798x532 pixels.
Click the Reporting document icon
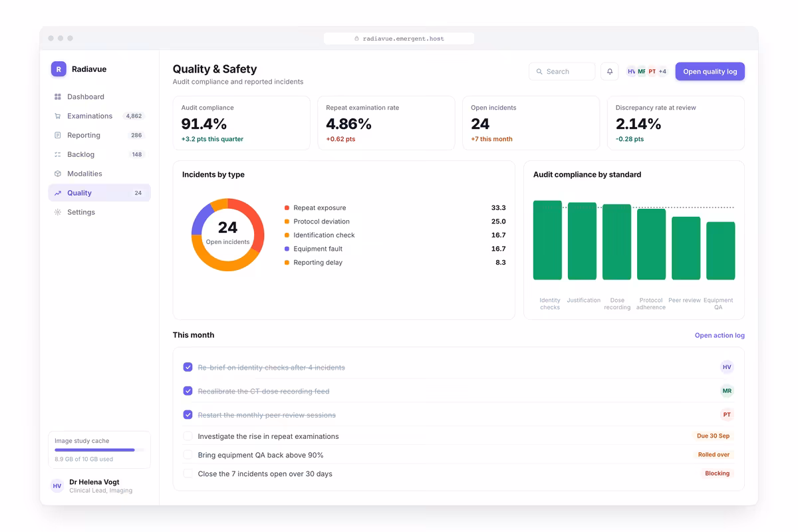58,135
